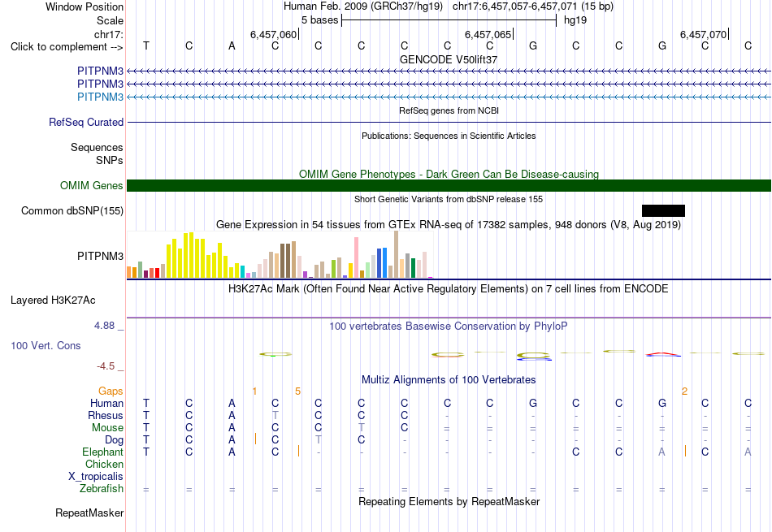Screen dimensions: 772x532
Task: Click '100 vertebrates Basewise Conservation by PhyloP' title
Action: tap(449, 327)
